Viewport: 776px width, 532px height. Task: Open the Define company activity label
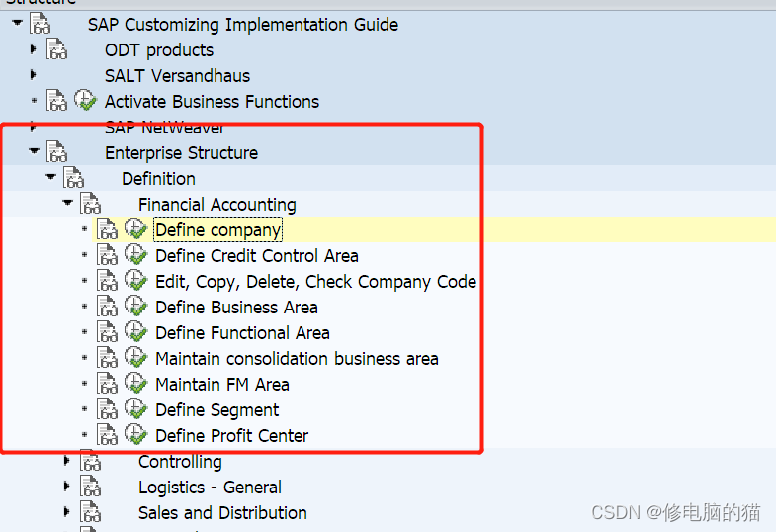coord(218,229)
